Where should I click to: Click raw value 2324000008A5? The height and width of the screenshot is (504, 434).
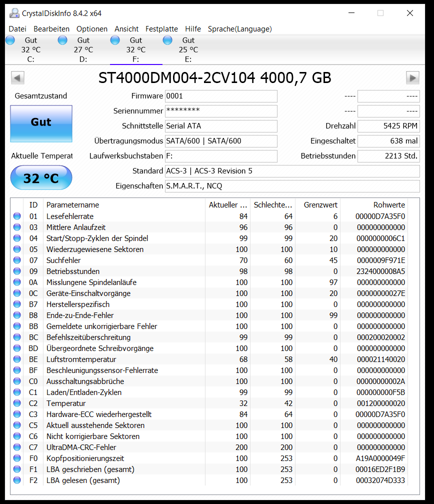380,271
